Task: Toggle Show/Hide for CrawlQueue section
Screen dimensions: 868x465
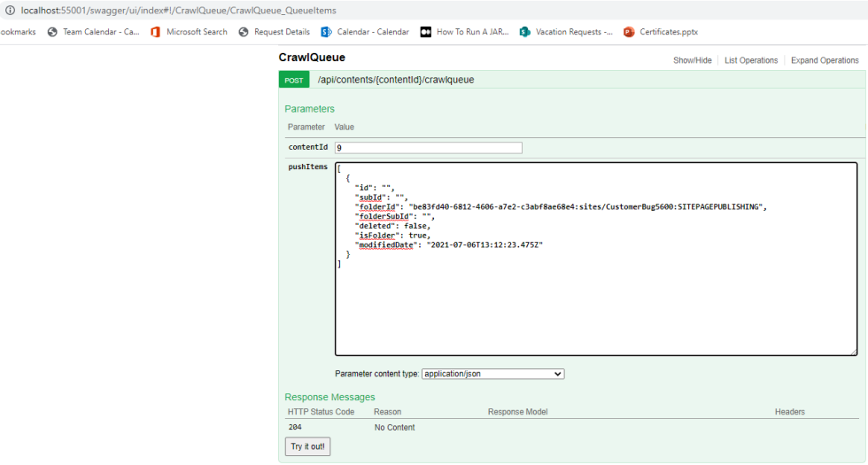Action: [x=692, y=60]
